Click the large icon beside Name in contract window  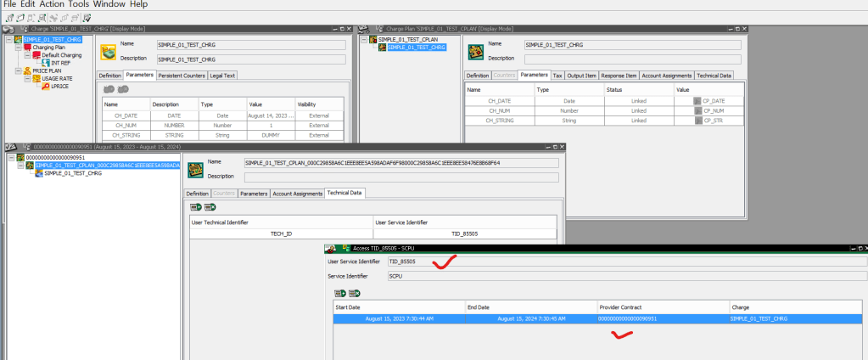click(x=195, y=170)
